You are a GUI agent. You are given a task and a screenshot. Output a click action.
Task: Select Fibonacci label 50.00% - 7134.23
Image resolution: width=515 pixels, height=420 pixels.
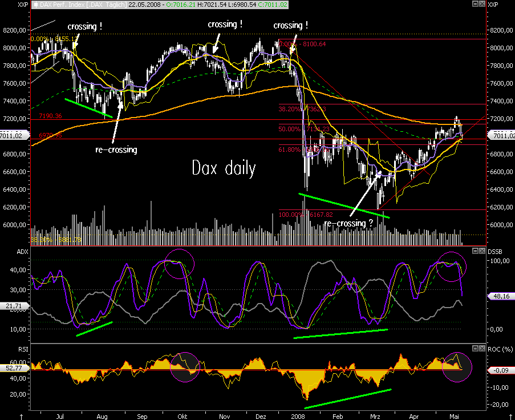tap(304, 129)
